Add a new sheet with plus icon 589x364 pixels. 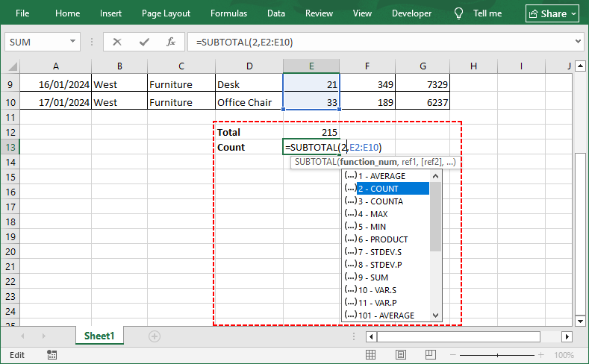pyautogui.click(x=155, y=336)
